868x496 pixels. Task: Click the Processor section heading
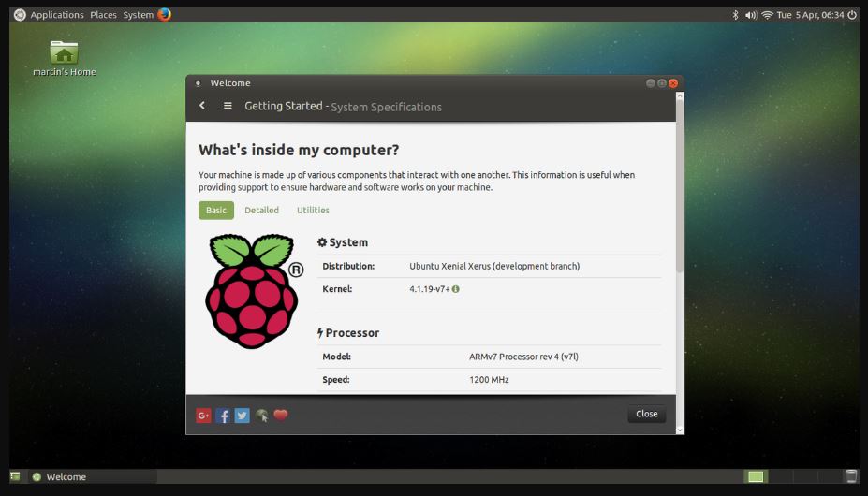click(x=348, y=333)
